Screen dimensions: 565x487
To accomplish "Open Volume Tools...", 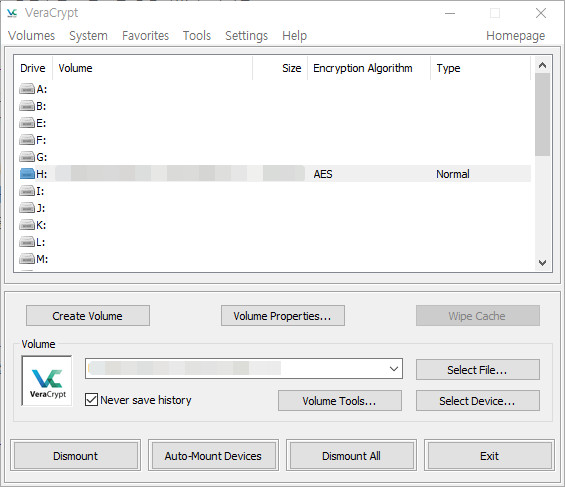I will coord(339,401).
